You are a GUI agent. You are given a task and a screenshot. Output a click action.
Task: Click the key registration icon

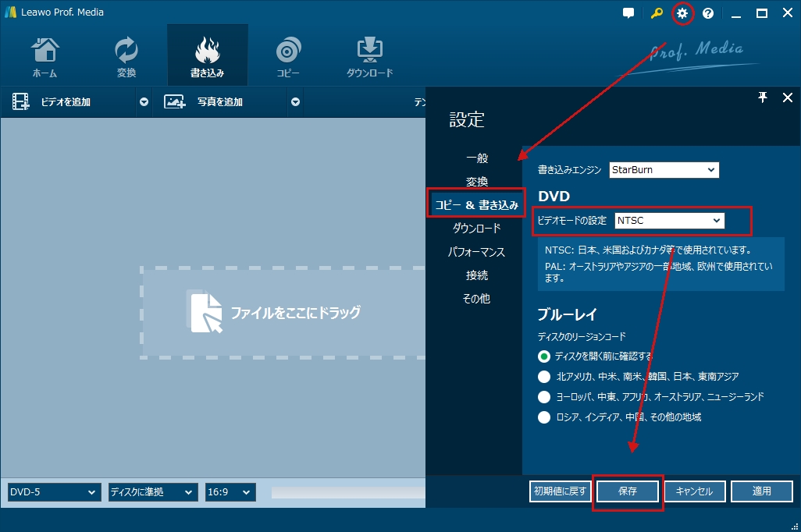(x=657, y=13)
